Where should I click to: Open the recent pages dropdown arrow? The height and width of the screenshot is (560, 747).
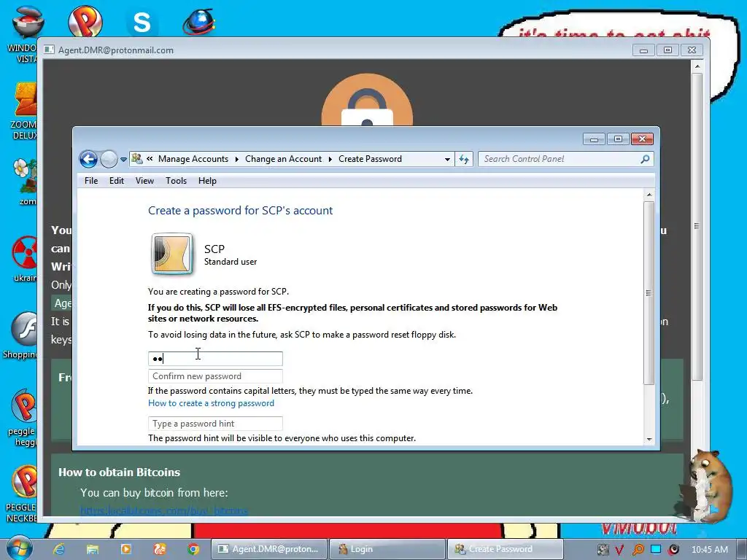tap(123, 160)
